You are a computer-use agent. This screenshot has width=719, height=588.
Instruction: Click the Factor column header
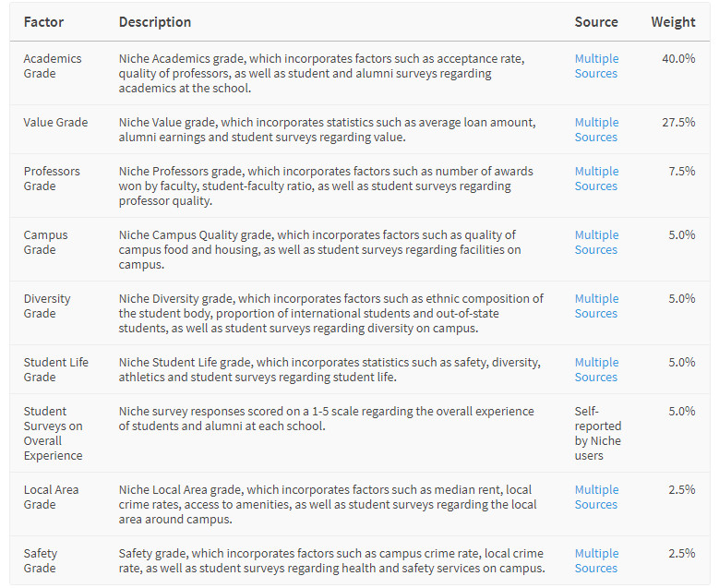[43, 21]
